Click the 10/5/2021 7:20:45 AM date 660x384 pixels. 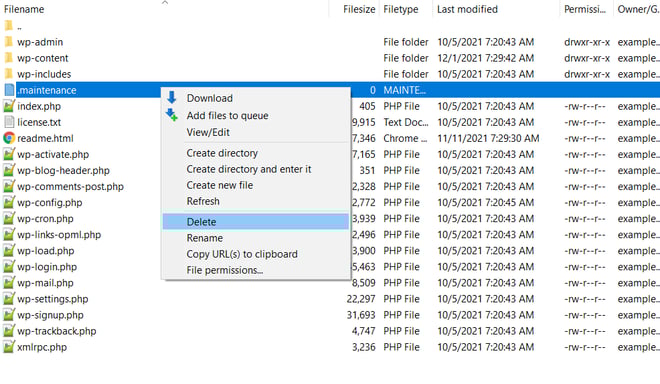(486, 203)
